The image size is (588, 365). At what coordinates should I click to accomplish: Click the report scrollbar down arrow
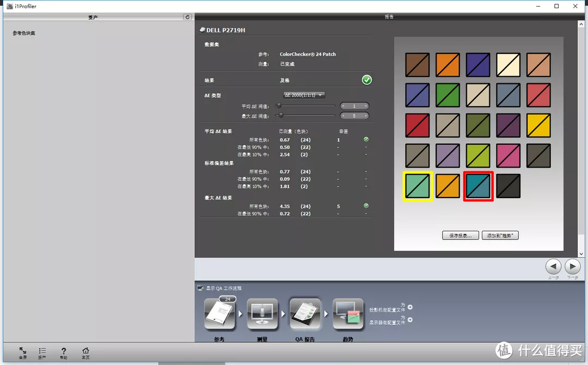click(x=581, y=253)
